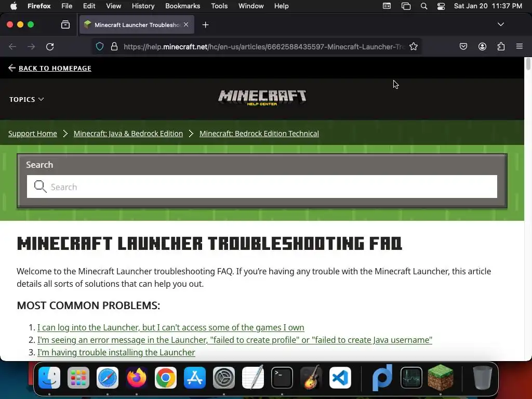Open Firefox from the Dock

[x=137, y=378]
